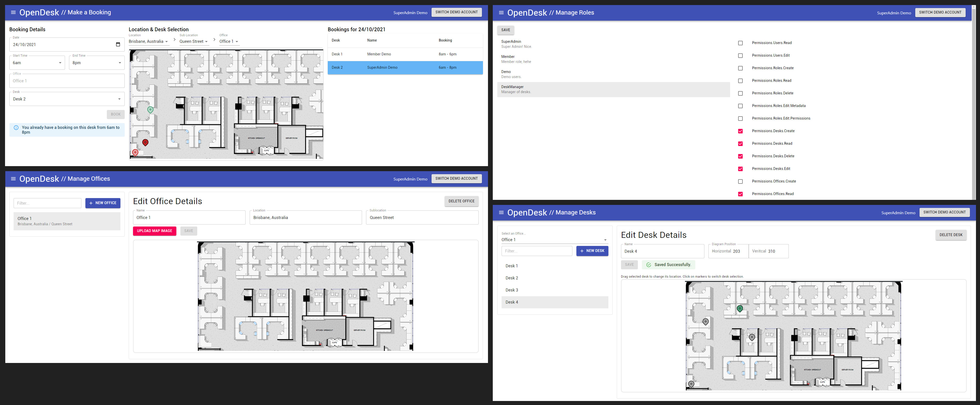Click the calendar icon in Date field
The image size is (980, 405).
(x=118, y=45)
